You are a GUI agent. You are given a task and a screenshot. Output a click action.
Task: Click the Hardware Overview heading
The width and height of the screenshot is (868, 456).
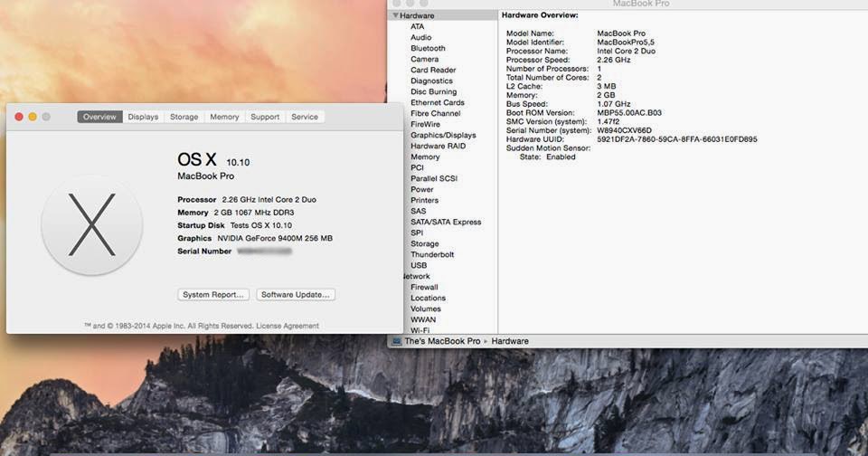tap(540, 15)
